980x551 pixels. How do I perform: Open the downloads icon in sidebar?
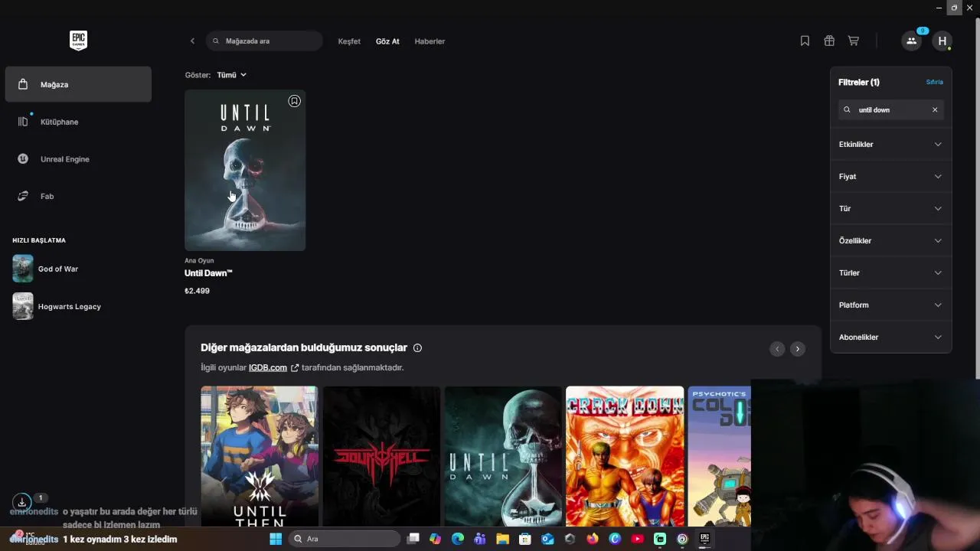[x=22, y=502]
